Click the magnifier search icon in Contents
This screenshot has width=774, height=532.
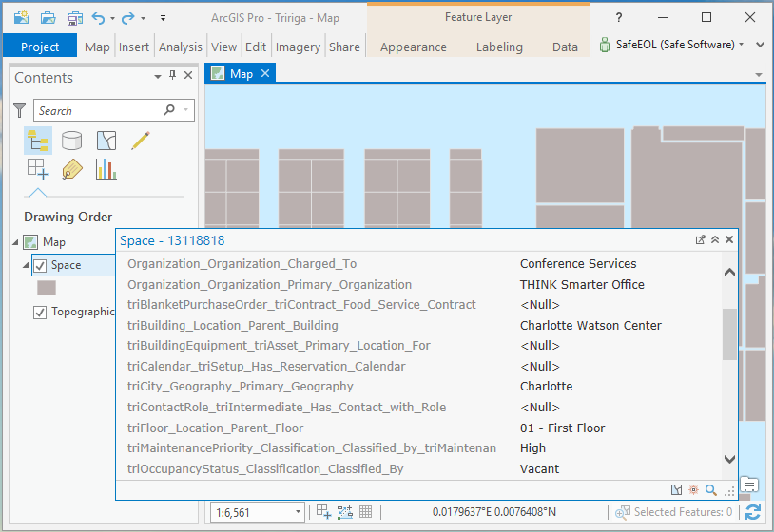[x=169, y=109]
